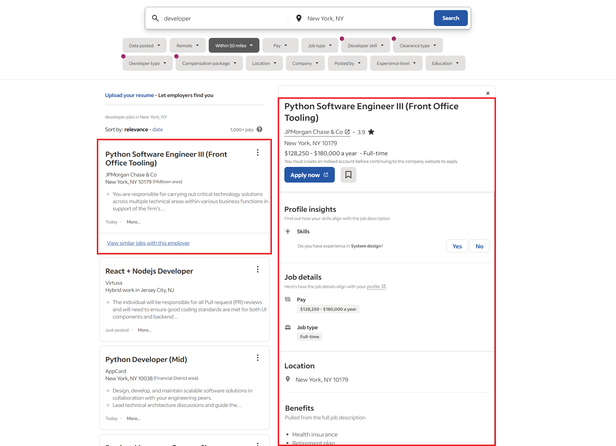
Task: Expand the Compensation package filter
Action: click(x=209, y=63)
